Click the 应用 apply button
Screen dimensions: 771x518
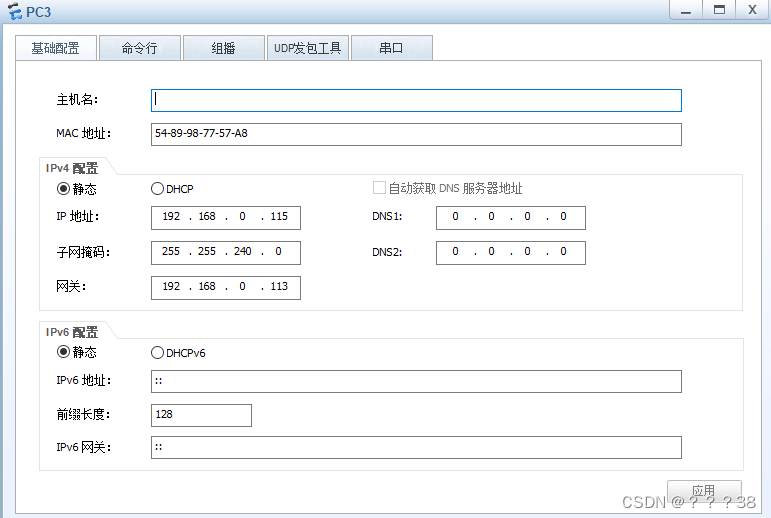point(704,491)
